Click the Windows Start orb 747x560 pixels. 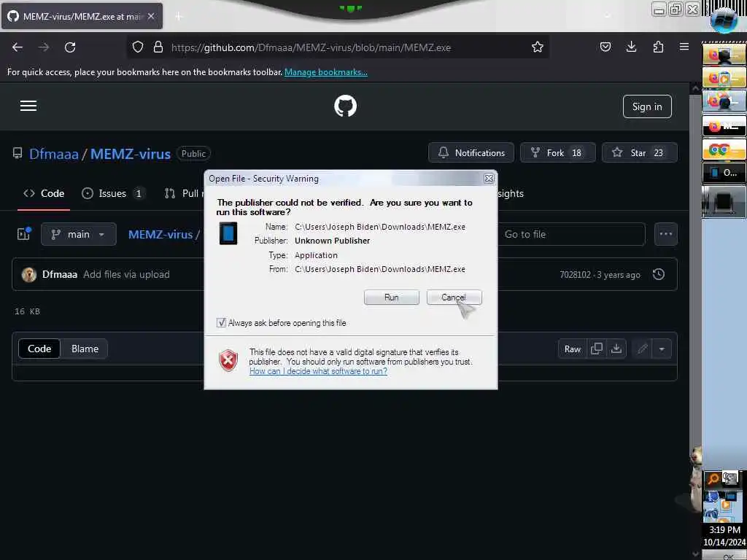(723, 20)
